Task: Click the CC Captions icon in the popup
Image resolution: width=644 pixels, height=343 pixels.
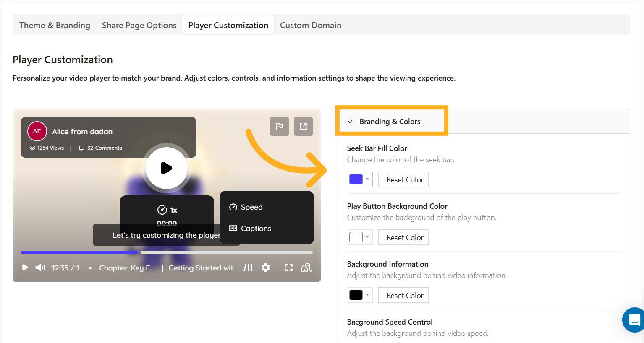Action: click(x=233, y=229)
